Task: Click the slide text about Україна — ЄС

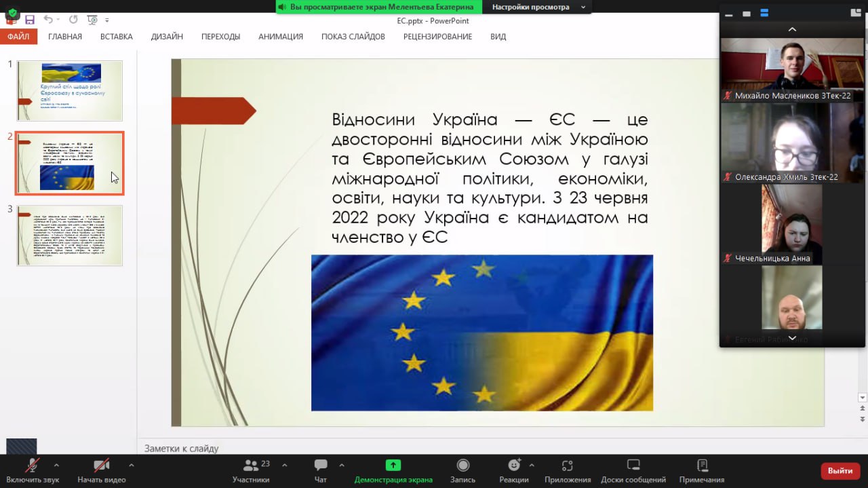Action: click(x=490, y=179)
